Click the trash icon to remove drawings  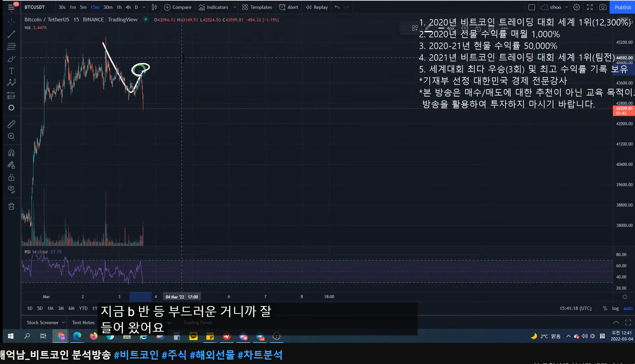pos(12,207)
